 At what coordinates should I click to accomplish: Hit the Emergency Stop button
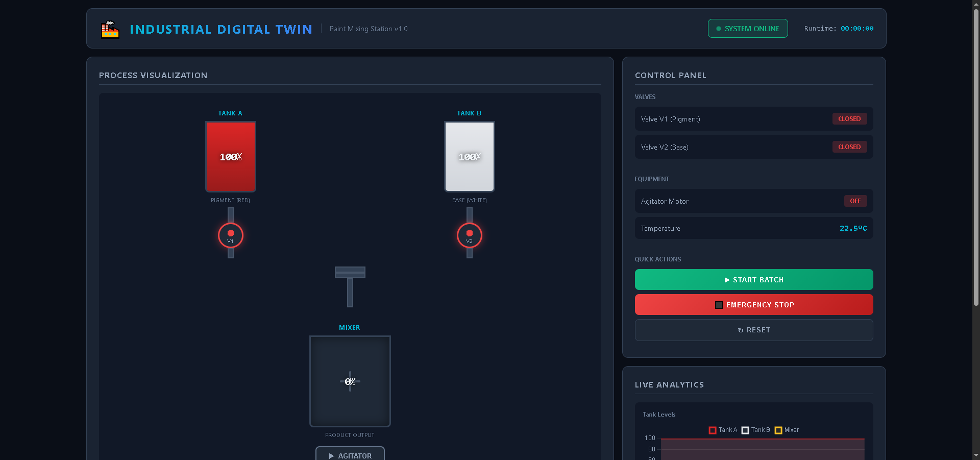point(754,305)
